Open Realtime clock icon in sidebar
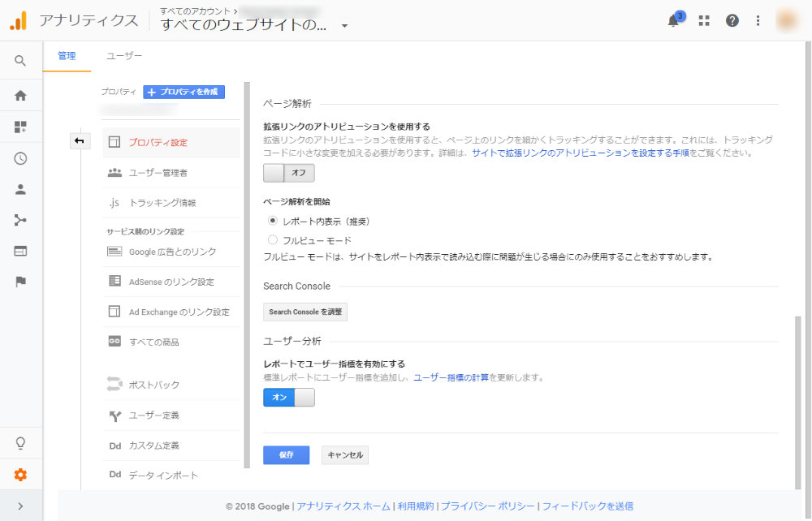This screenshot has width=812, height=521. [x=20, y=158]
